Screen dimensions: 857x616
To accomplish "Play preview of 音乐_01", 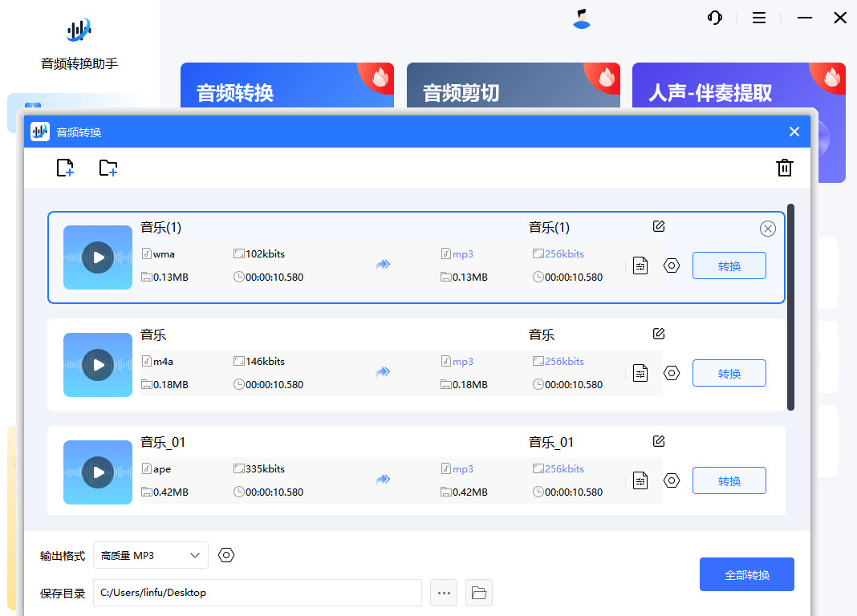I will 97,472.
